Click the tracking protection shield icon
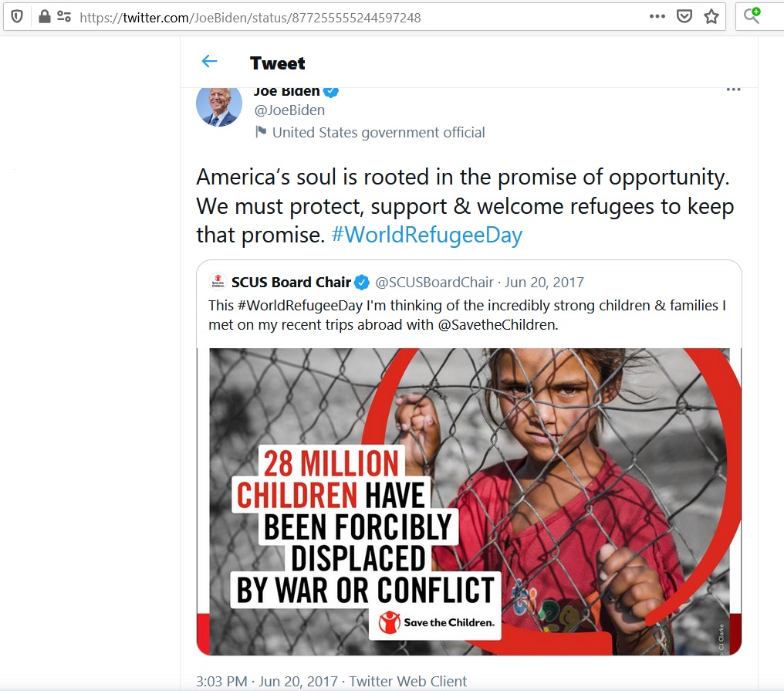Image resolution: width=784 pixels, height=691 pixels. pyautogui.click(x=17, y=16)
